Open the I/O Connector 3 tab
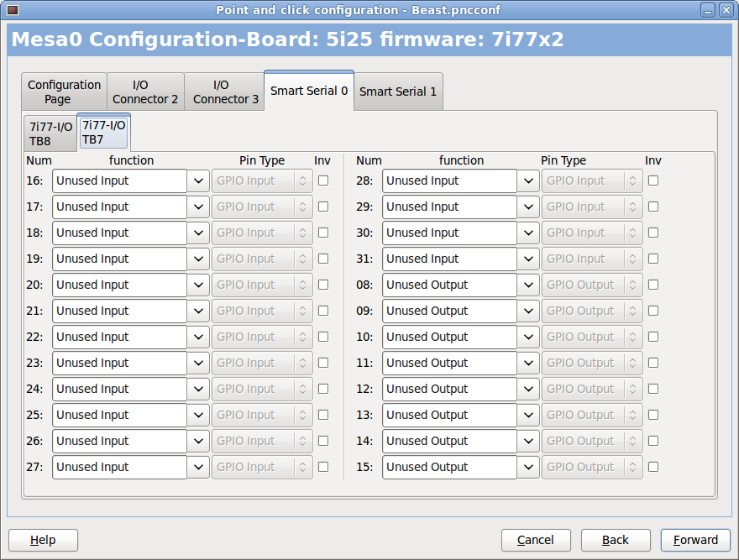The image size is (739, 560). 226,92
